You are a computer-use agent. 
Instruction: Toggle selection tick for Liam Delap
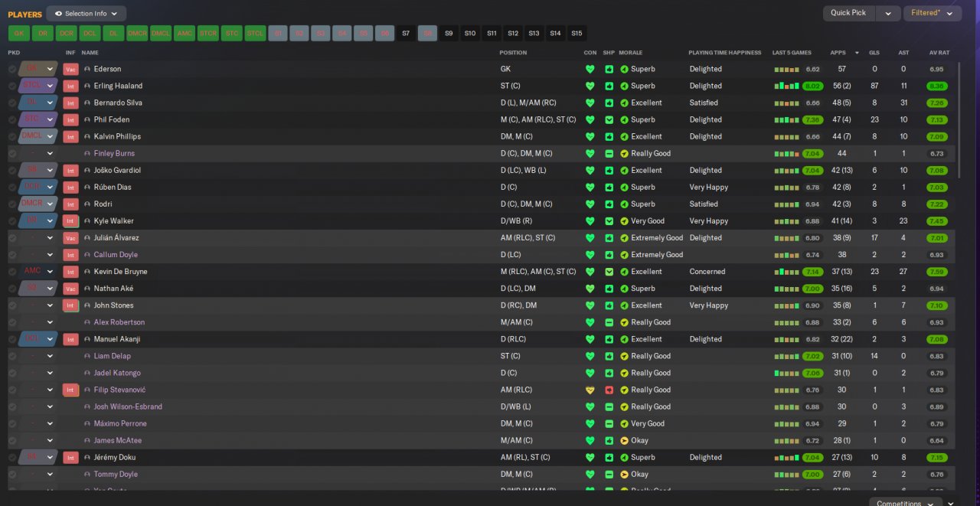coord(12,356)
